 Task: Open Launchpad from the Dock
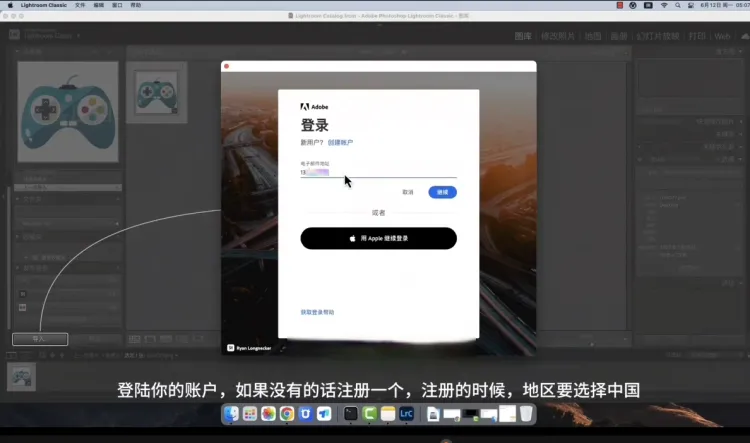click(x=250, y=414)
